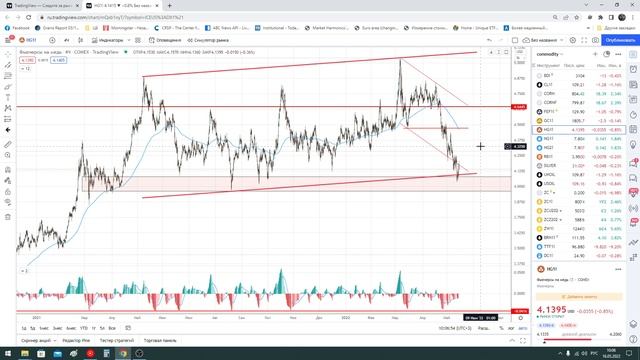This screenshot has height=360, width=640.
Task: Toggle авто auto scale
Action: (522, 328)
